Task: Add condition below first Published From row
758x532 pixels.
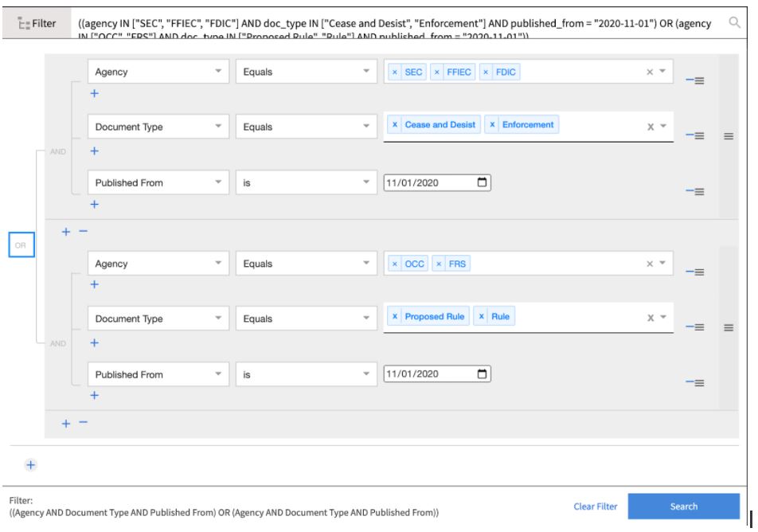Action: pos(94,204)
